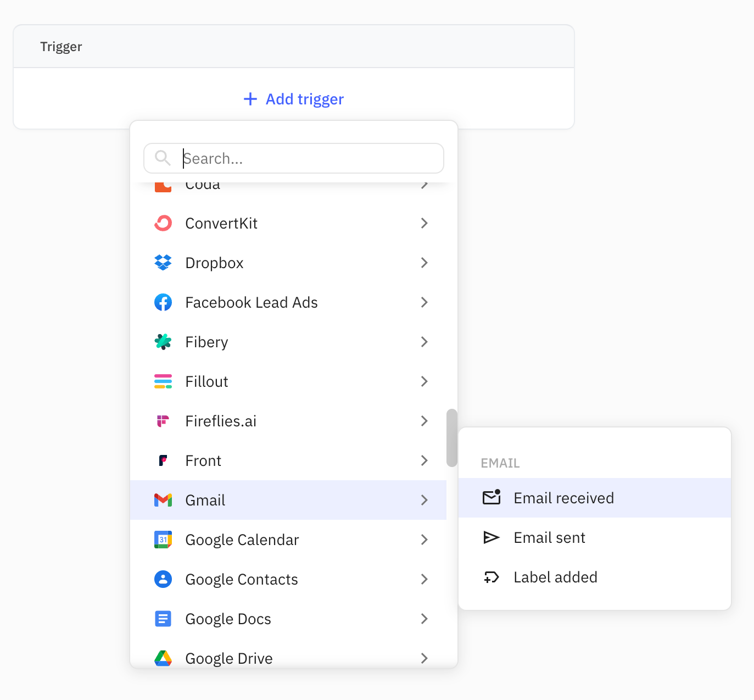Select Front from the app list
Viewport: 754px width, 700px height.
tap(288, 460)
